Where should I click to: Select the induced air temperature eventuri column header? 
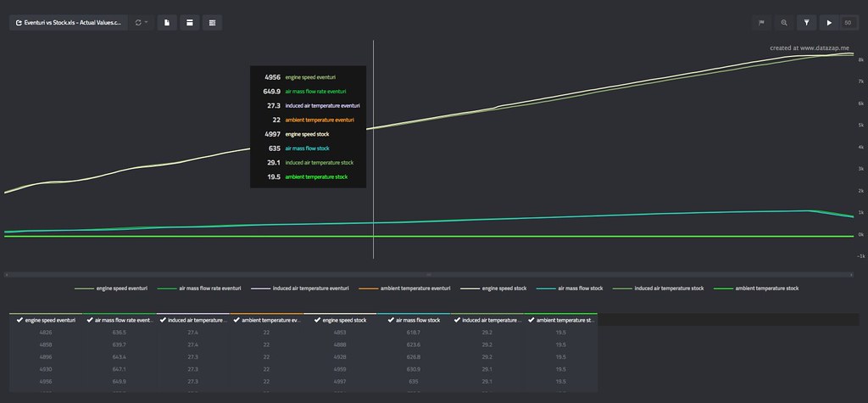[x=198, y=321]
